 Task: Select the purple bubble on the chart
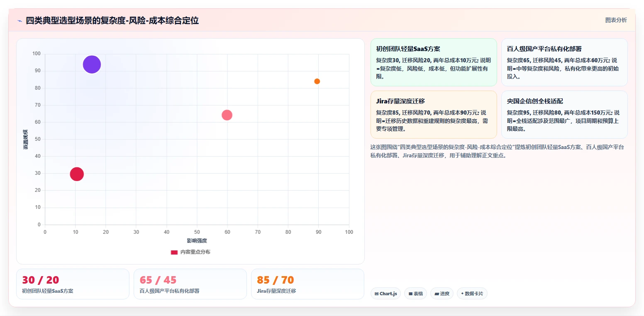pyautogui.click(x=92, y=64)
